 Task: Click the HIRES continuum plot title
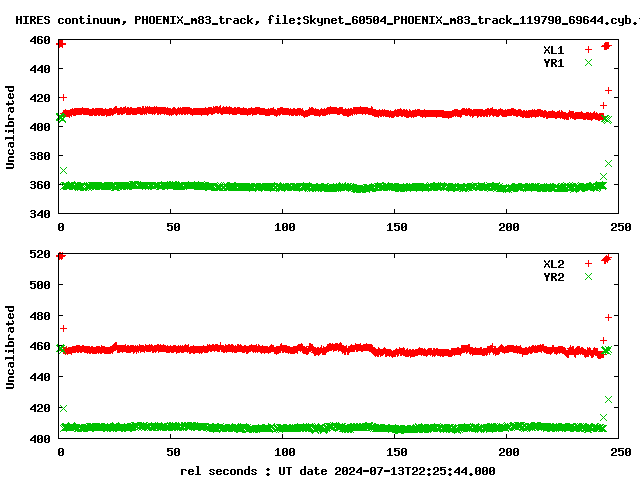328,20
